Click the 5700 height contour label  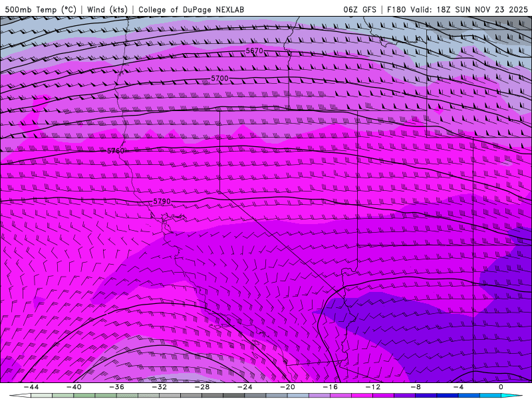coord(220,78)
